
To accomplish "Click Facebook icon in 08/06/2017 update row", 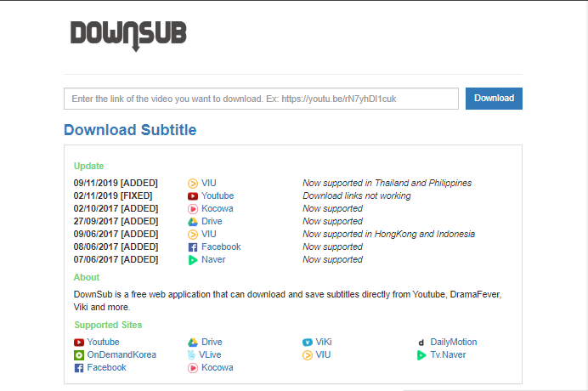I will pyautogui.click(x=192, y=246).
